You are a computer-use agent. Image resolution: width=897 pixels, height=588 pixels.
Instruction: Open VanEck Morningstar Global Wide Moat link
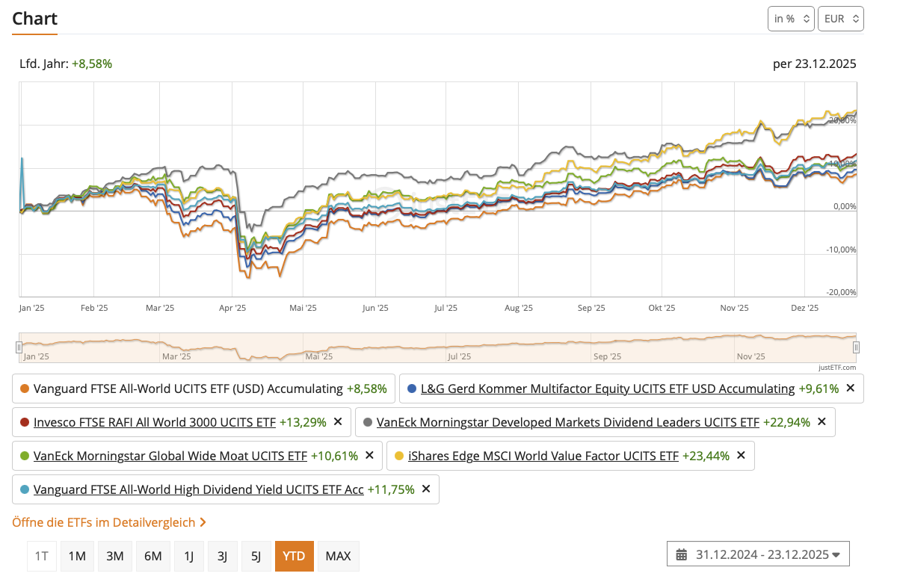pos(170,456)
